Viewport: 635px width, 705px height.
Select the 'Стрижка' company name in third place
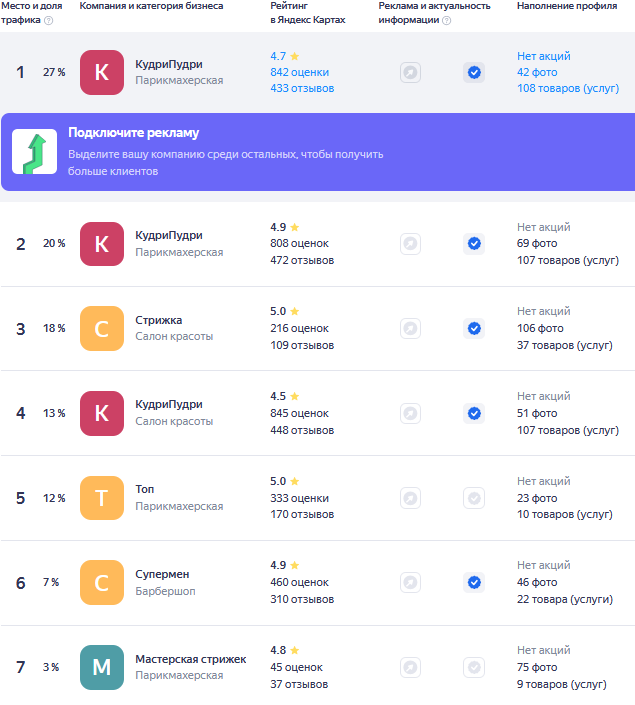tap(159, 320)
